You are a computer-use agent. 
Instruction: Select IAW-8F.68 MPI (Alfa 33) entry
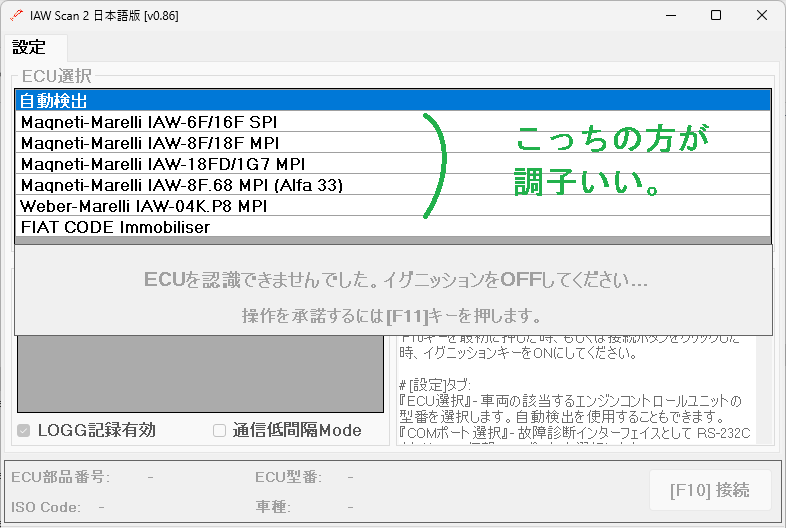(392, 185)
